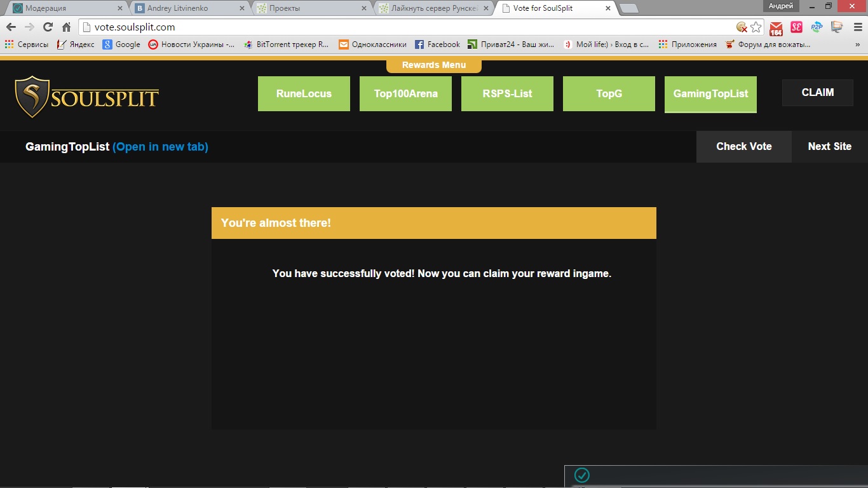Open a new browser tab
This screenshot has width=868, height=488.
point(629,8)
